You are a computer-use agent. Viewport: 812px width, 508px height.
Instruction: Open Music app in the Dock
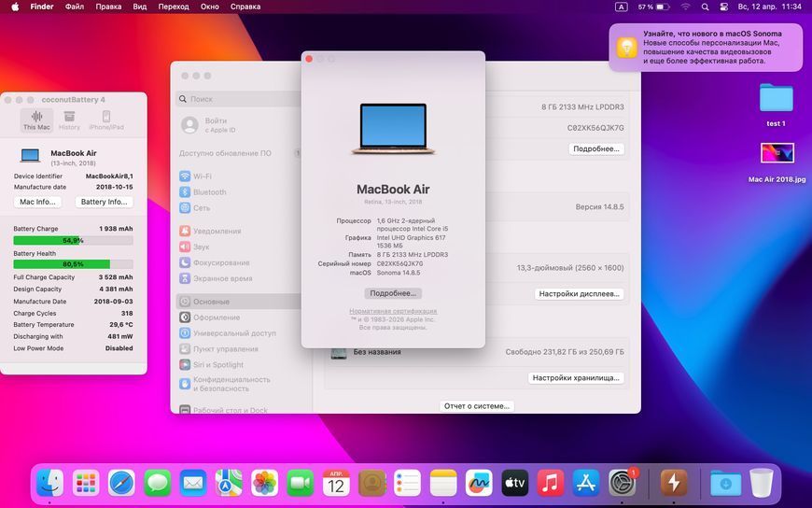tap(551, 483)
